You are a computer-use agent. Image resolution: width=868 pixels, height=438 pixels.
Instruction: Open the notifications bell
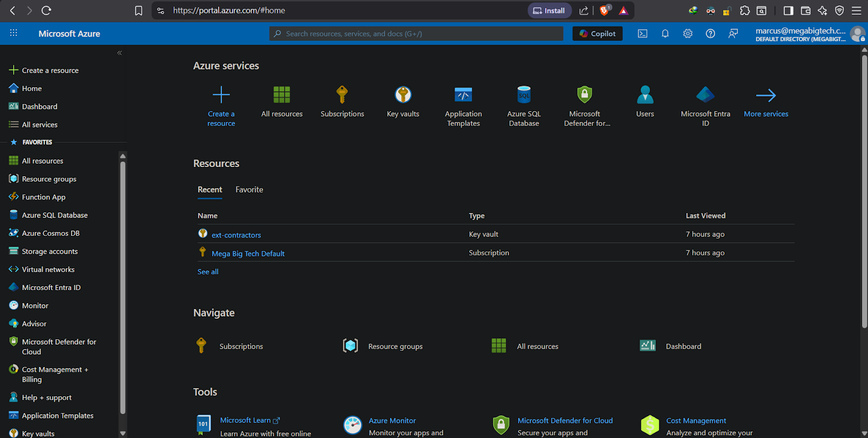(x=665, y=34)
